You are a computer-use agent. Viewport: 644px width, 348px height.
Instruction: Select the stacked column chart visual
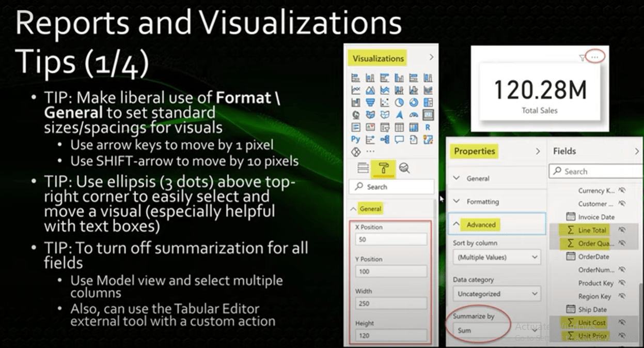pos(370,78)
